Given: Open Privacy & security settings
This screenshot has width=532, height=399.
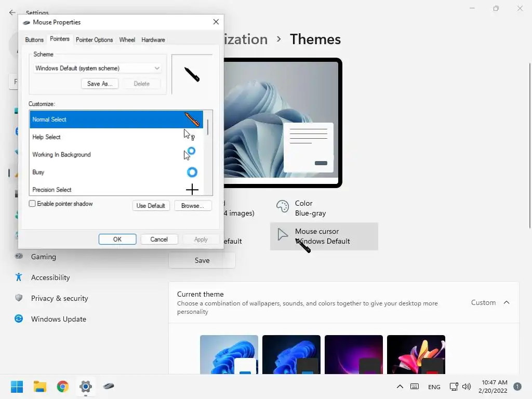Looking at the screenshot, I should pyautogui.click(x=59, y=298).
